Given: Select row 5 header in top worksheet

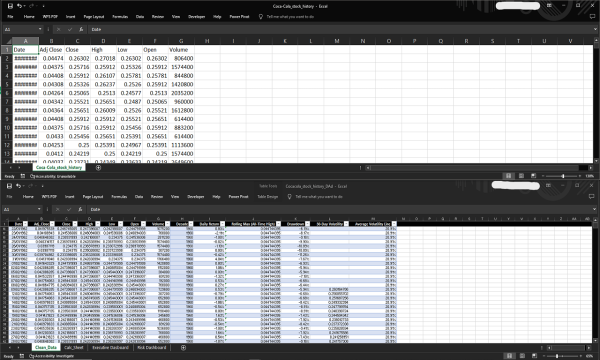Looking at the screenshot, I should (x=7, y=84).
